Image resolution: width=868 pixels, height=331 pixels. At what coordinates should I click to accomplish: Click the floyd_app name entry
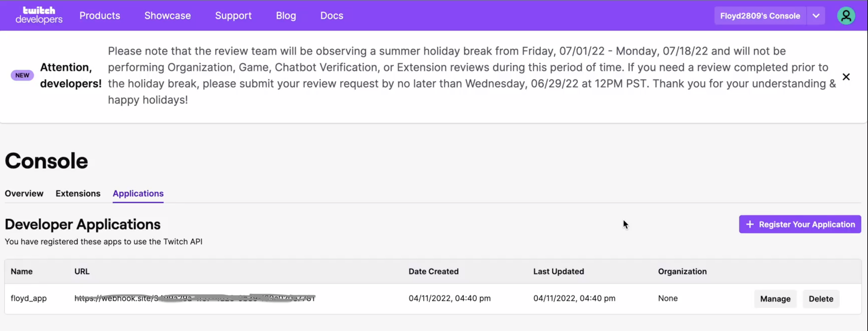click(29, 298)
